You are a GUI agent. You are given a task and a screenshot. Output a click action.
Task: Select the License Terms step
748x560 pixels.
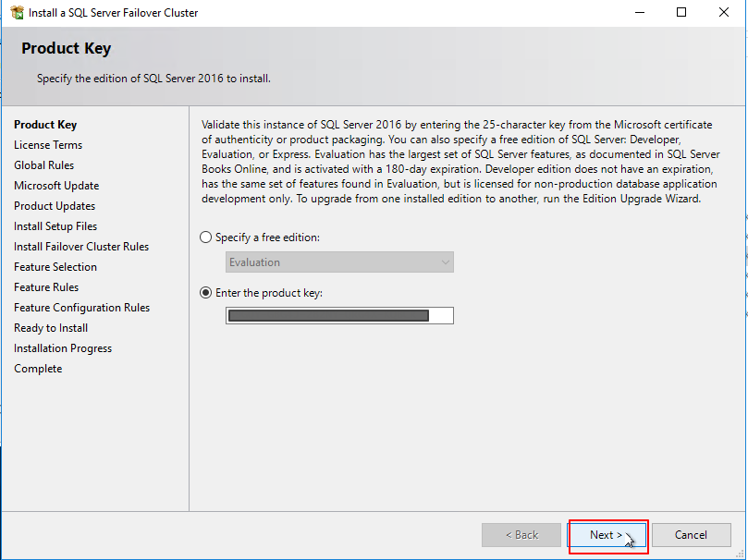[x=48, y=144]
